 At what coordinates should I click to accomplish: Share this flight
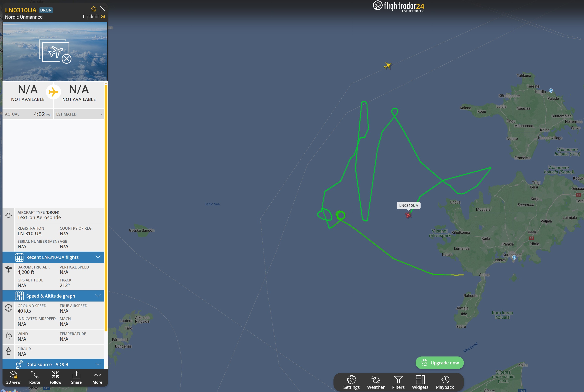(x=76, y=378)
